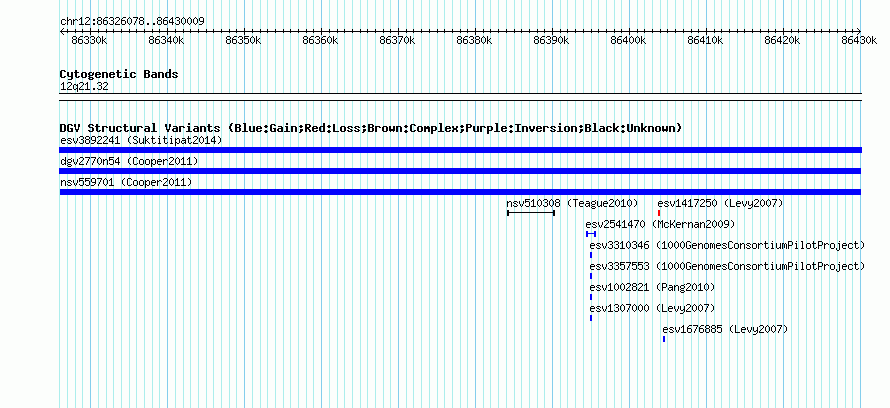Screen dimensions: 890x408
Task: Open nsv510308 (Teague2010) variant label
Action: pyautogui.click(x=572, y=203)
